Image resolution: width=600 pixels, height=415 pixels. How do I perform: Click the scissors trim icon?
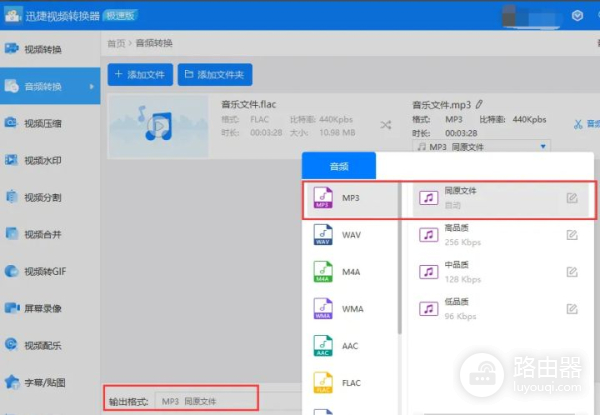coord(578,124)
